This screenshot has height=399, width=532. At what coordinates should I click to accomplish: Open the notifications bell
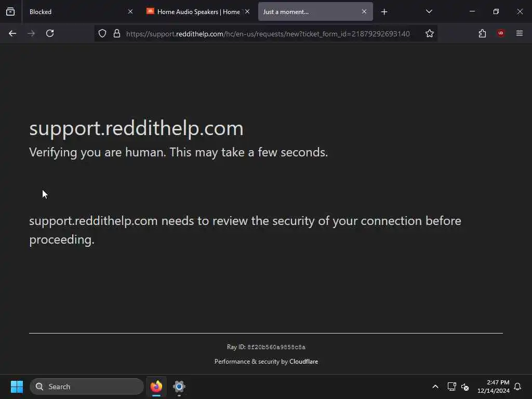(x=517, y=387)
